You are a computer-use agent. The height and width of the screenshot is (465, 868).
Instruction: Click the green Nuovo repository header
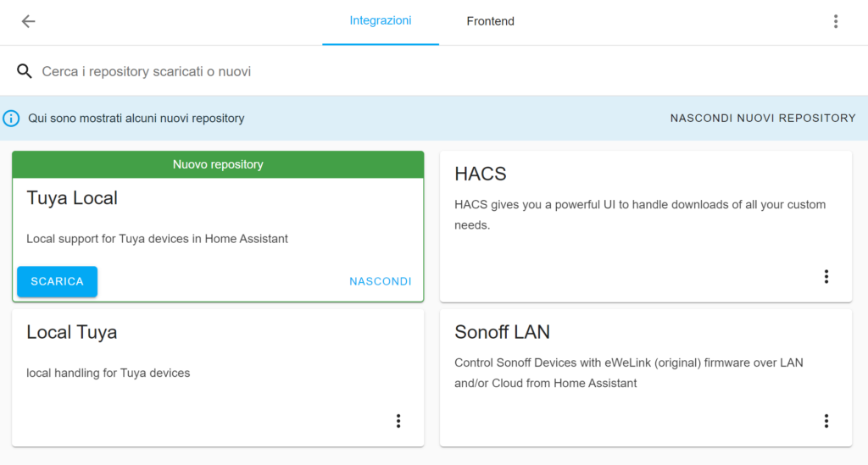218,164
